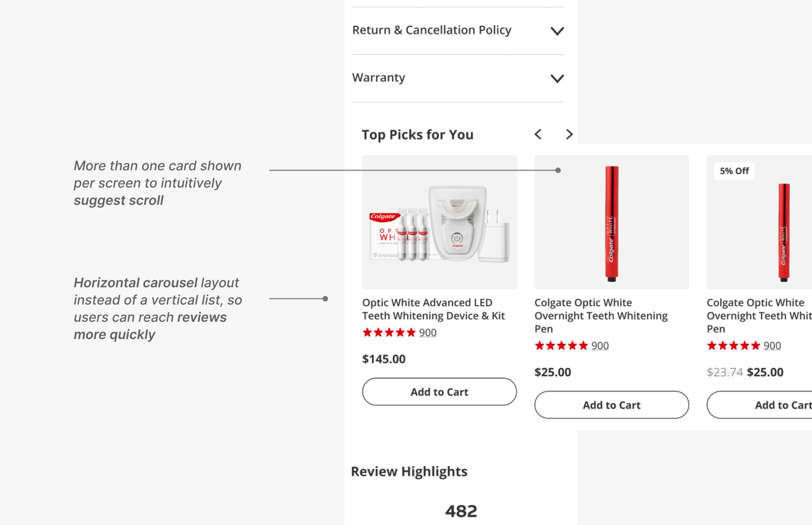Click next arrow in Top Picks carousel
Viewport: 812px width, 525px height.
click(569, 134)
